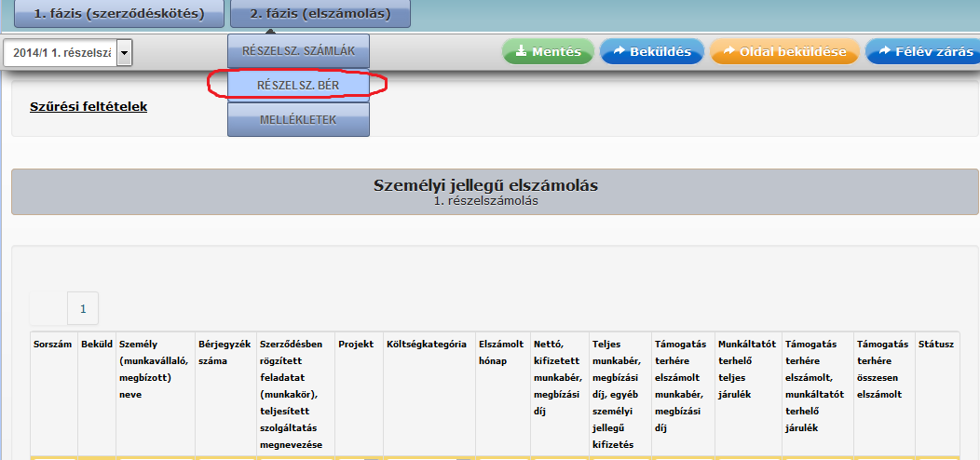
Task: Click the Személyi jellegű elszámolás title
Action: pos(485,185)
